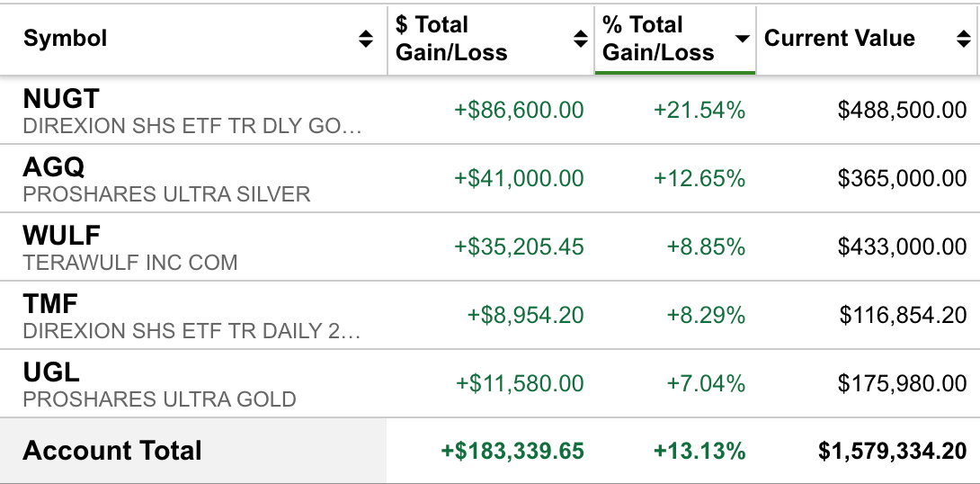The image size is (980, 484).
Task: Open the UGL ticker symbol
Action: pyautogui.click(x=50, y=372)
